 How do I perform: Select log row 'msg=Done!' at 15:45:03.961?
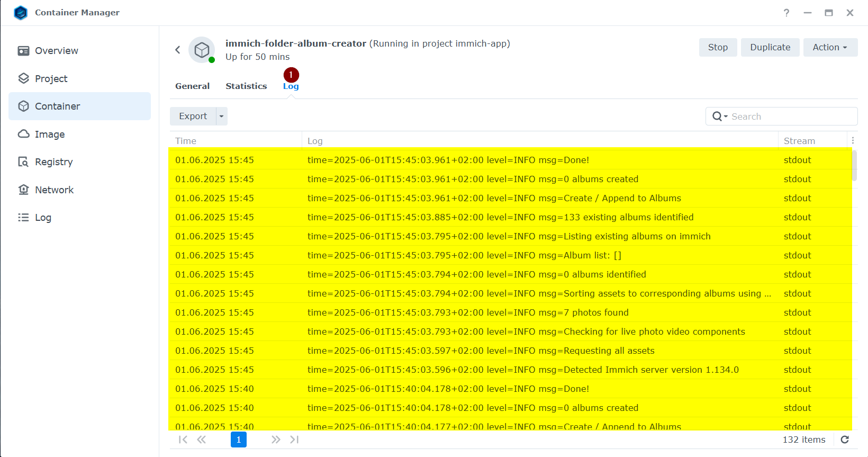(511, 160)
